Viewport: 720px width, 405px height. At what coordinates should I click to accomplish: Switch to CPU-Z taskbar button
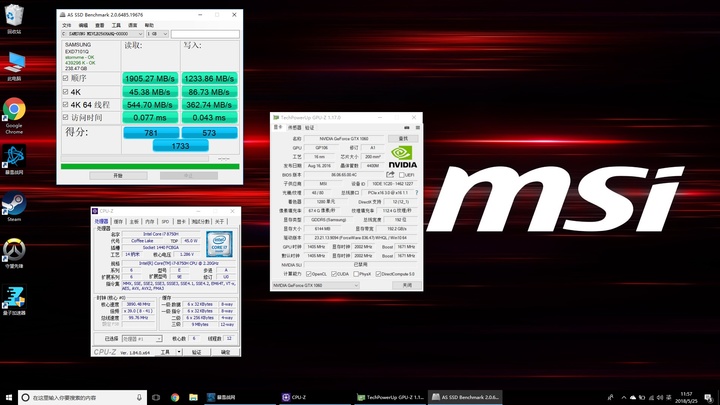point(315,397)
